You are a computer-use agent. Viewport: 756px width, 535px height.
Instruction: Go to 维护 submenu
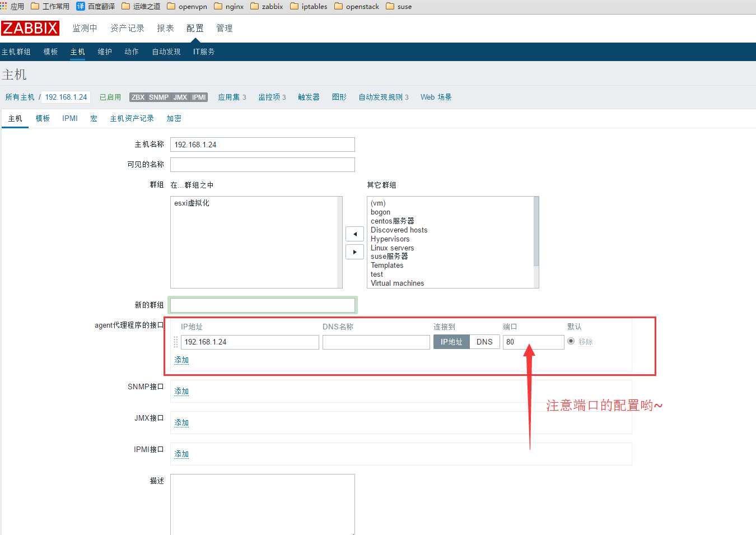coord(105,52)
